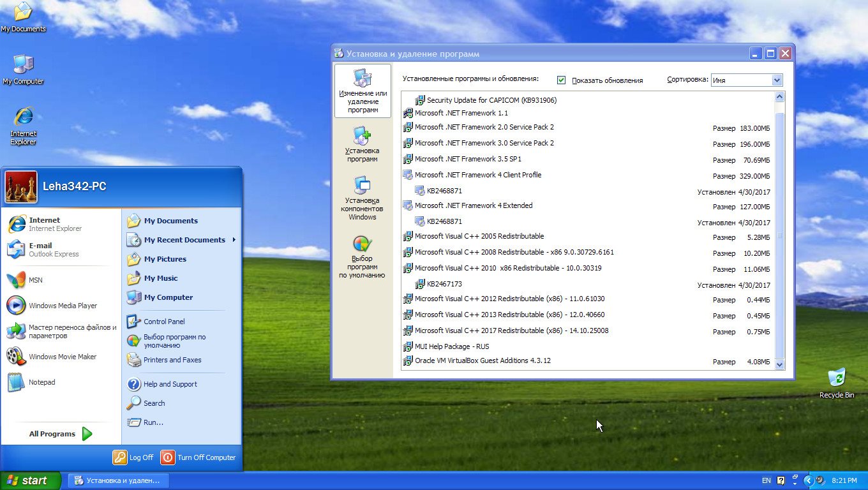
Task: Open 'Мастер переноса файлов и параметров'
Action: pos(61,331)
